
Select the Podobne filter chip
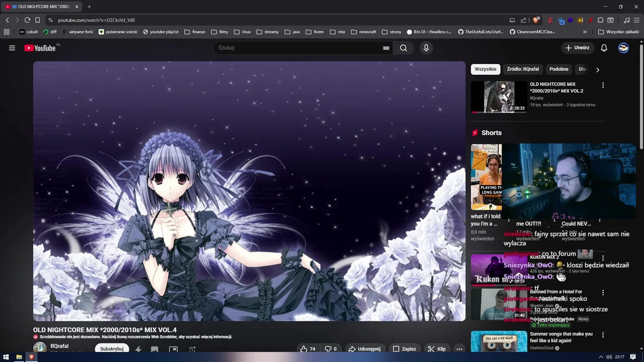[x=559, y=69]
